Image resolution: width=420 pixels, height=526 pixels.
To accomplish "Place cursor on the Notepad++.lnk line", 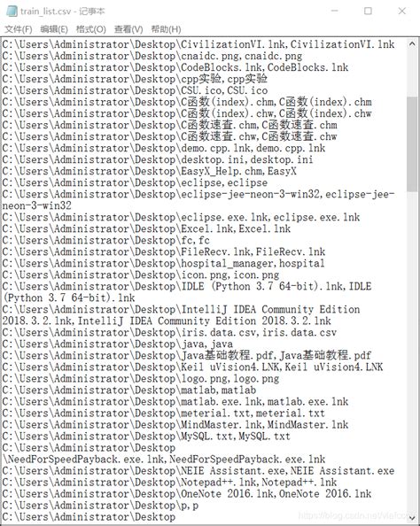I will 169,483.
